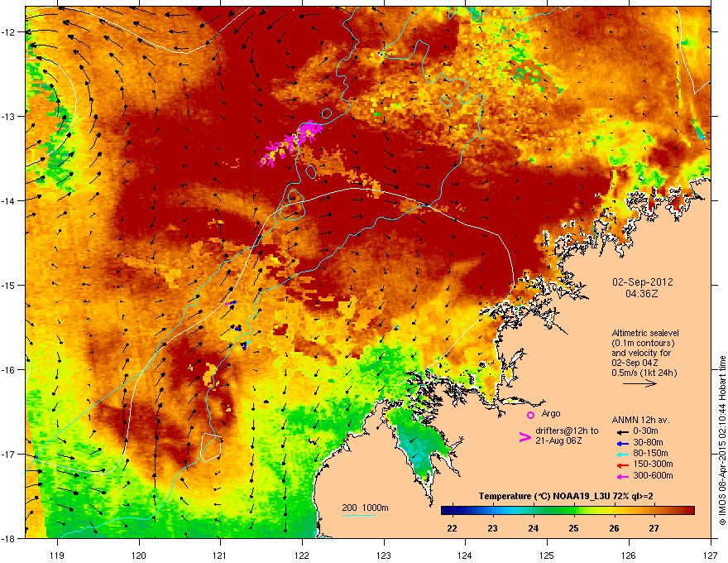Click the magenta 300-600m ANMN arrow symbol
The width and height of the screenshot is (728, 563).
(x=623, y=477)
